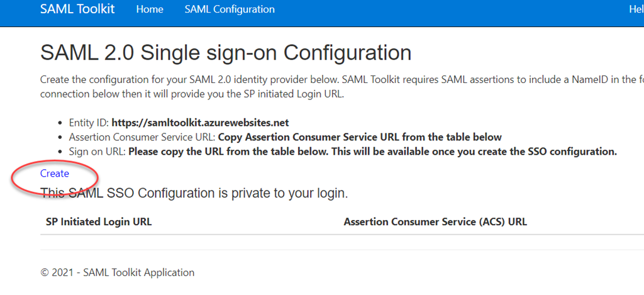Click empty blue navbar area right of SAML Configuration

pyautogui.click(x=440, y=9)
